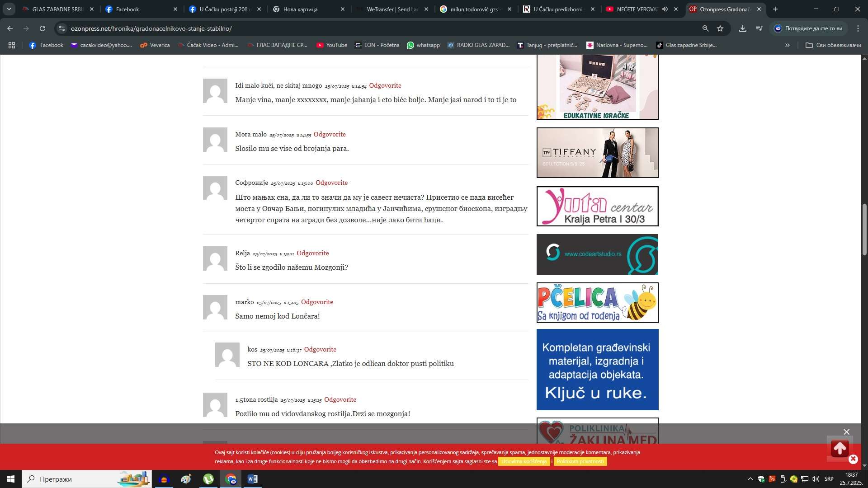Open Ključ u ruke construction ad
Image resolution: width=868 pixels, height=488 pixels.
click(x=597, y=370)
